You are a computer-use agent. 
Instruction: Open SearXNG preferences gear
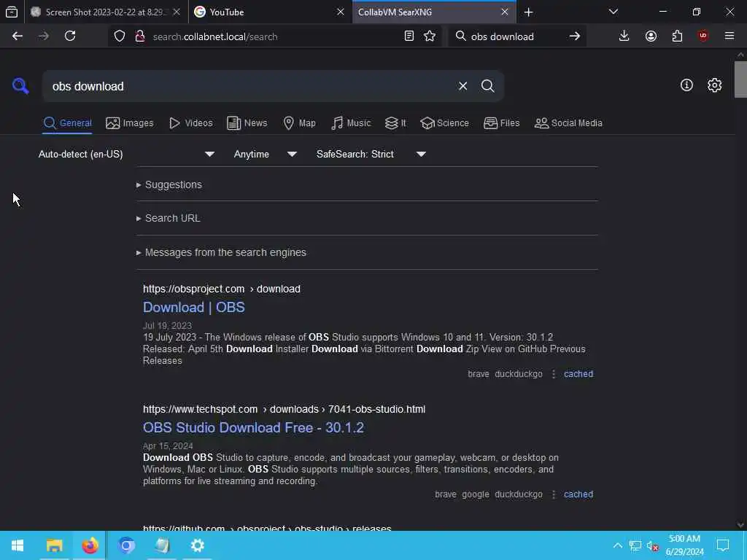tap(714, 85)
